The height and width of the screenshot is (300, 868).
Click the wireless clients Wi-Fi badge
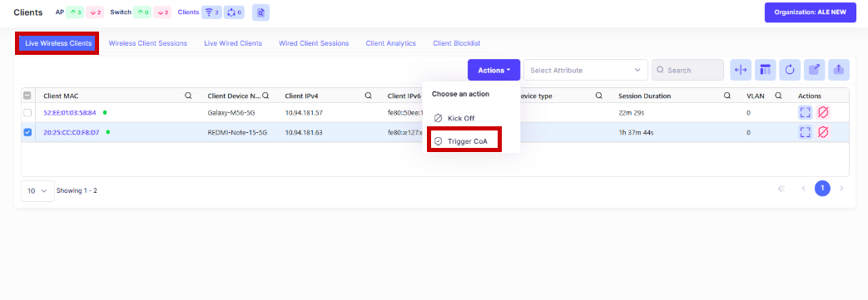point(211,12)
